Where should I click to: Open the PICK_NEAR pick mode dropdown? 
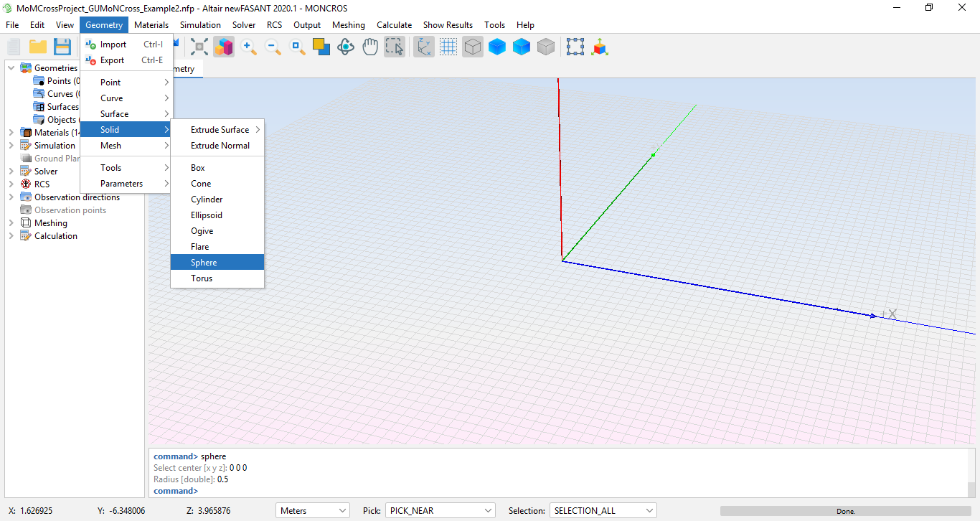(x=440, y=511)
